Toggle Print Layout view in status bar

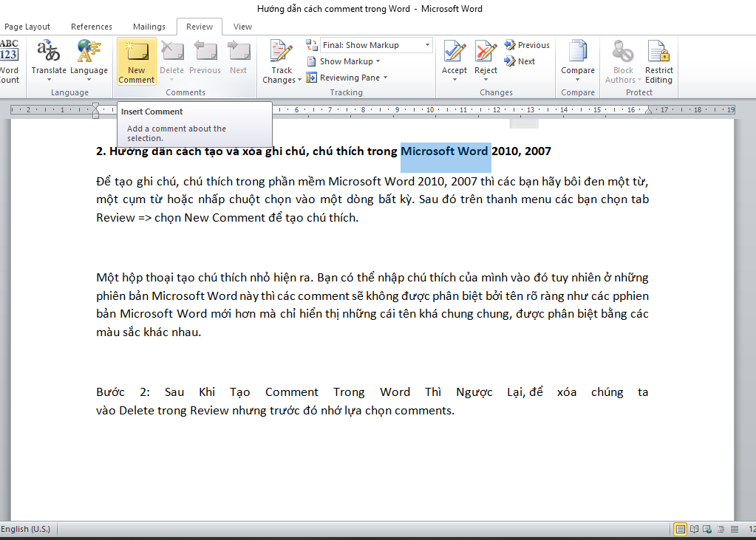pos(680,529)
